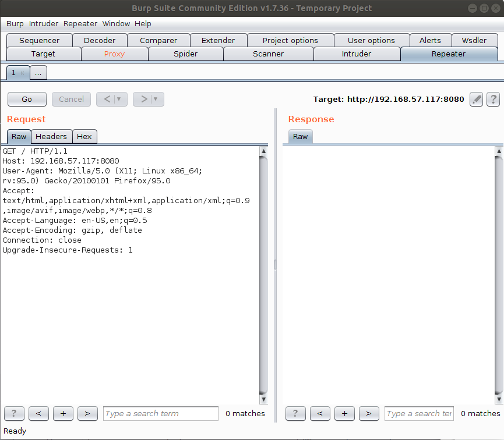Click the Host header line
This screenshot has width=504, height=440.
coord(61,161)
